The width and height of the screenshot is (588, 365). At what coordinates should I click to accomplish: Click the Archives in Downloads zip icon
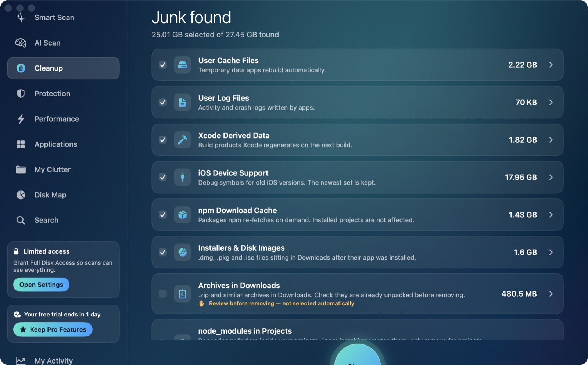[x=182, y=294]
